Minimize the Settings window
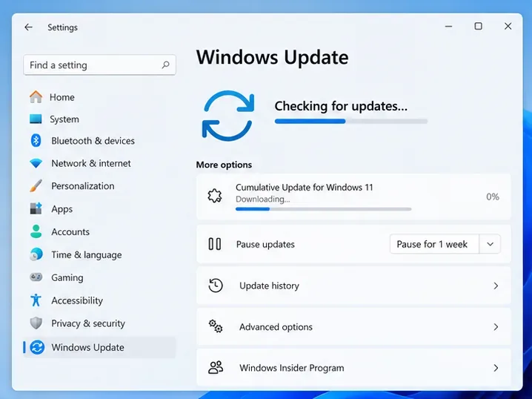 click(448, 26)
